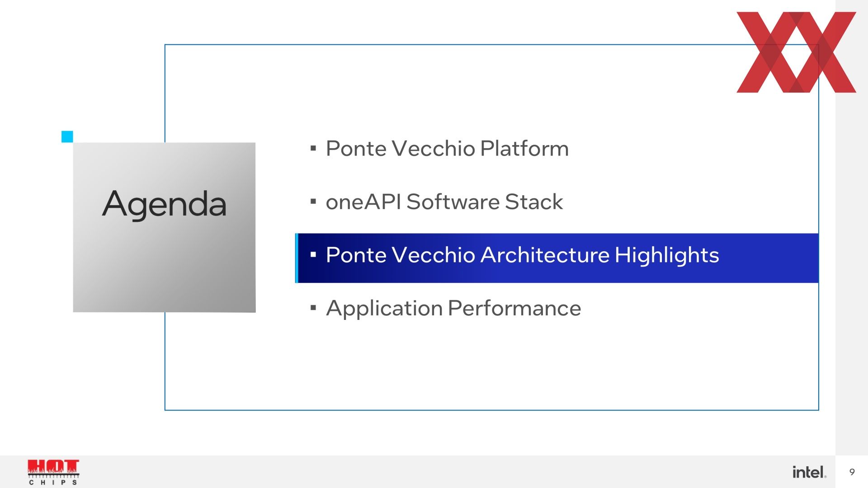Click the slide number 9
The image size is (868, 488).
click(x=852, y=472)
